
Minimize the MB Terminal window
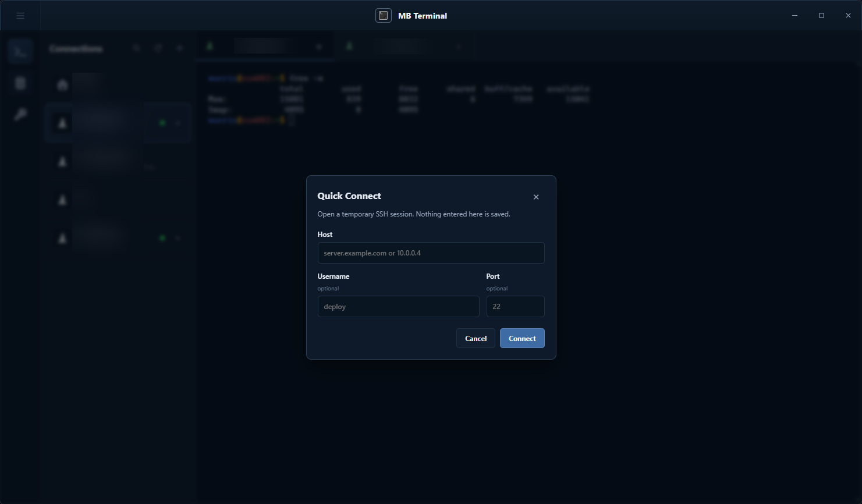[x=794, y=16]
